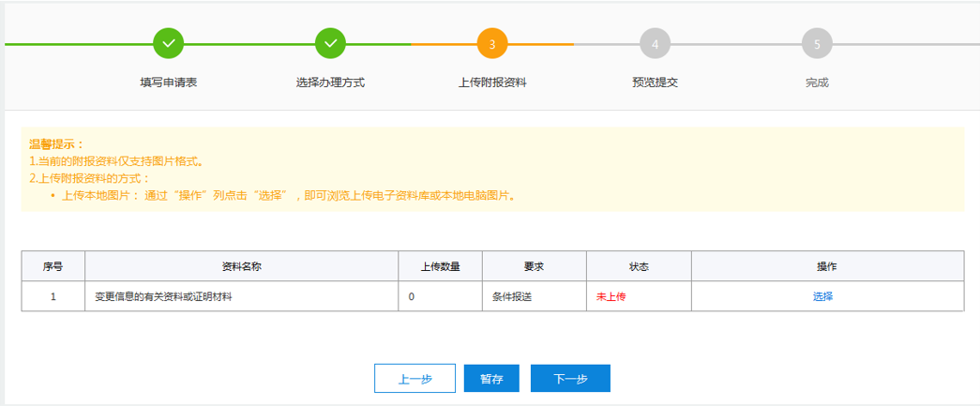Click the 上传本地图片 bullet tip text

(x=288, y=196)
